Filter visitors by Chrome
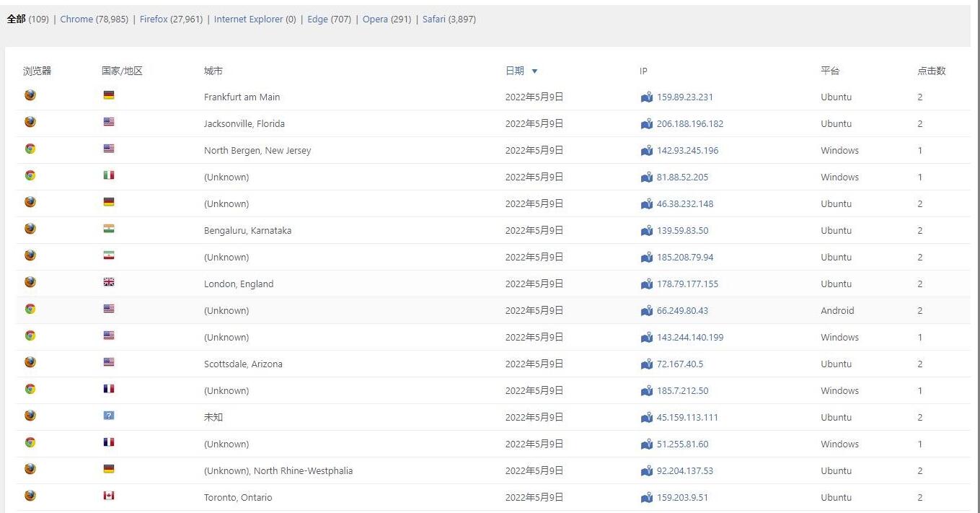Screen dimensions: 980x513 click(76, 19)
